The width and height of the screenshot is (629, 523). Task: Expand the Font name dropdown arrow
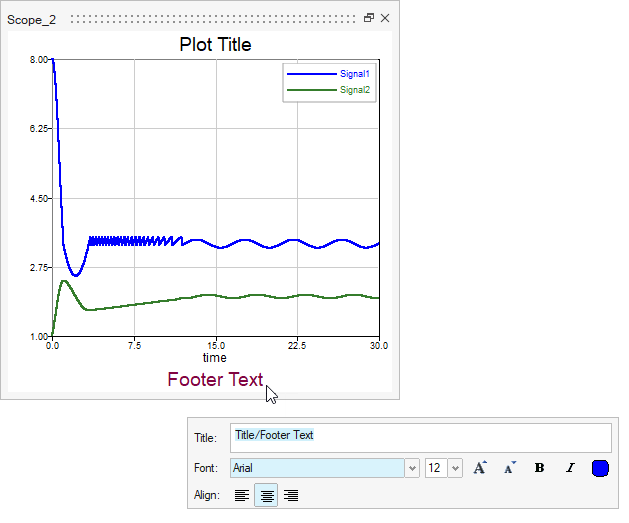point(412,468)
